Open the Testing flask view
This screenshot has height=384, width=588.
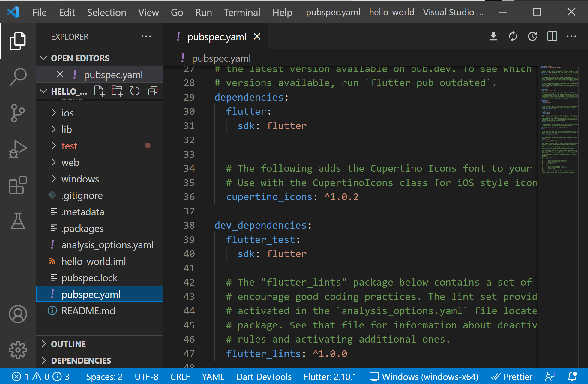pyautogui.click(x=18, y=221)
